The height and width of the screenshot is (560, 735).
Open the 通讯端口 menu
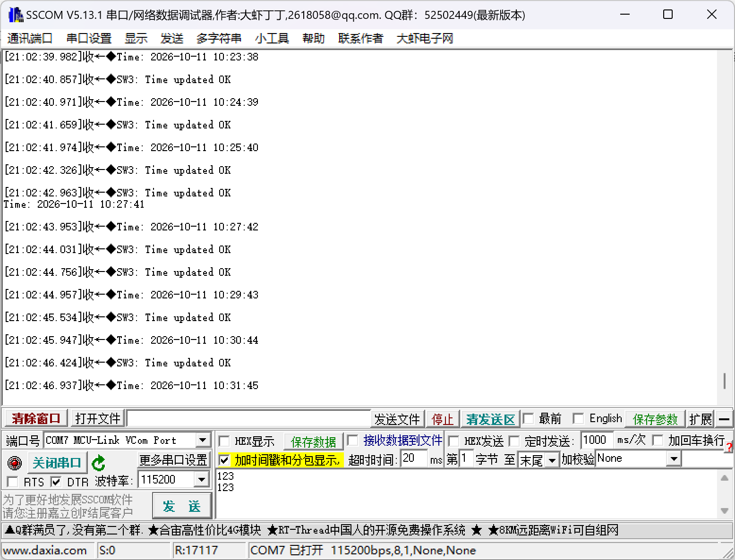click(x=30, y=38)
